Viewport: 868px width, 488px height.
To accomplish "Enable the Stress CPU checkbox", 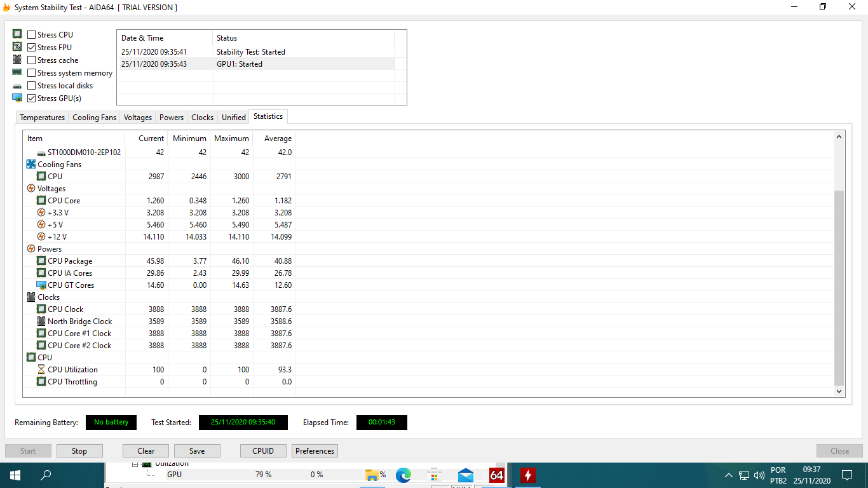I will 32,34.
